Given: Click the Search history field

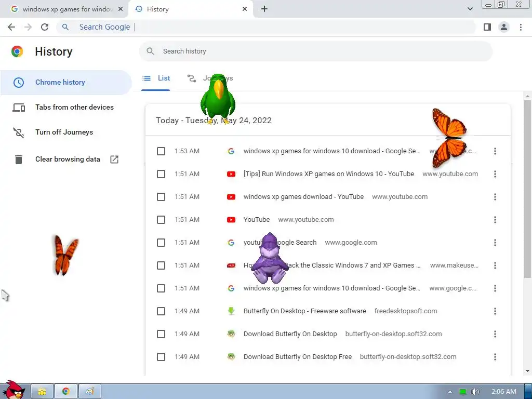Looking at the screenshot, I should click(315, 51).
